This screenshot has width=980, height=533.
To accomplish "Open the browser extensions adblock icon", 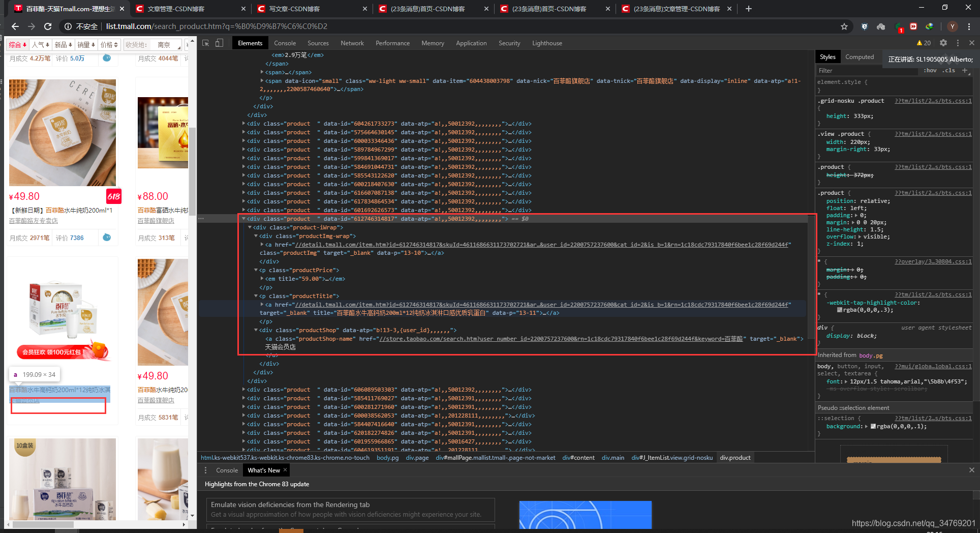I will click(864, 26).
